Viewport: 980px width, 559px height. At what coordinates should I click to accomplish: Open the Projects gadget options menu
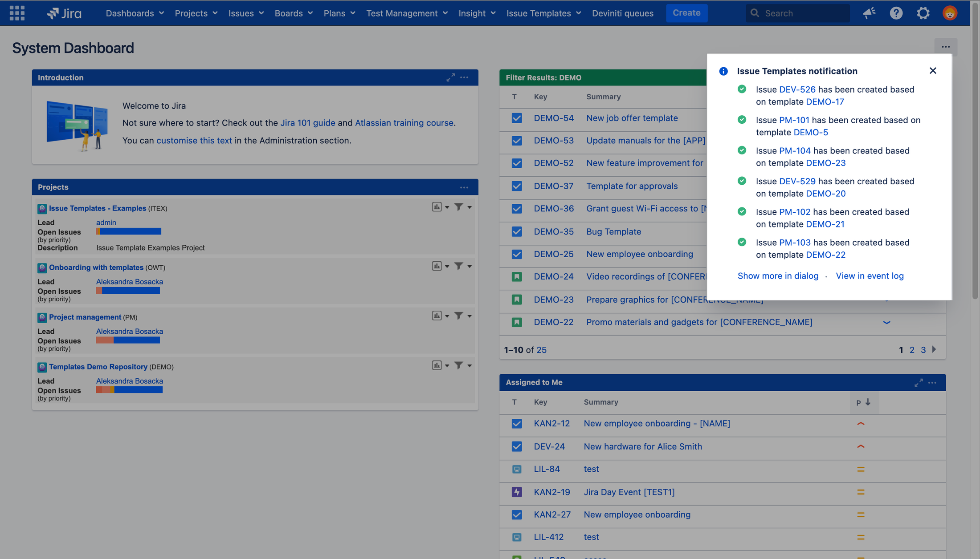(x=464, y=187)
